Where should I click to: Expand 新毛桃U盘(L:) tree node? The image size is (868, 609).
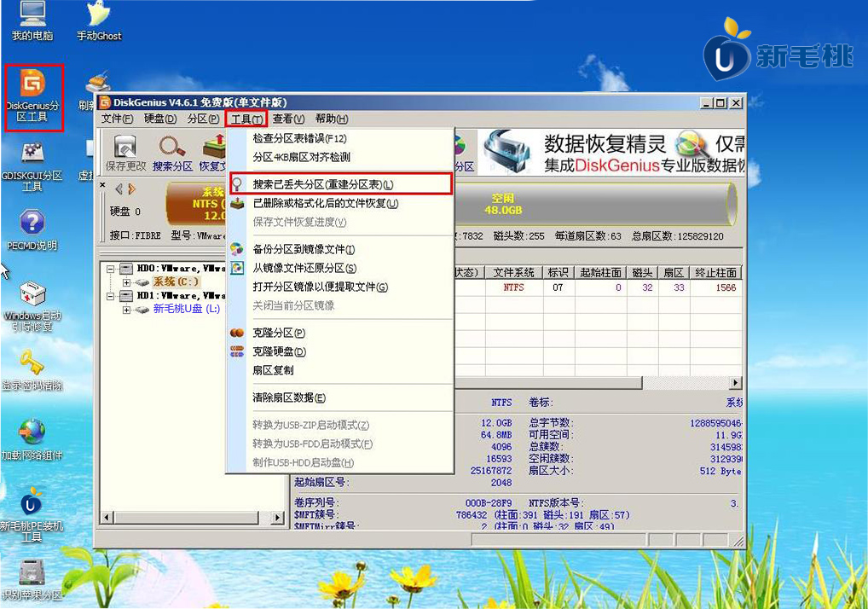[126, 310]
